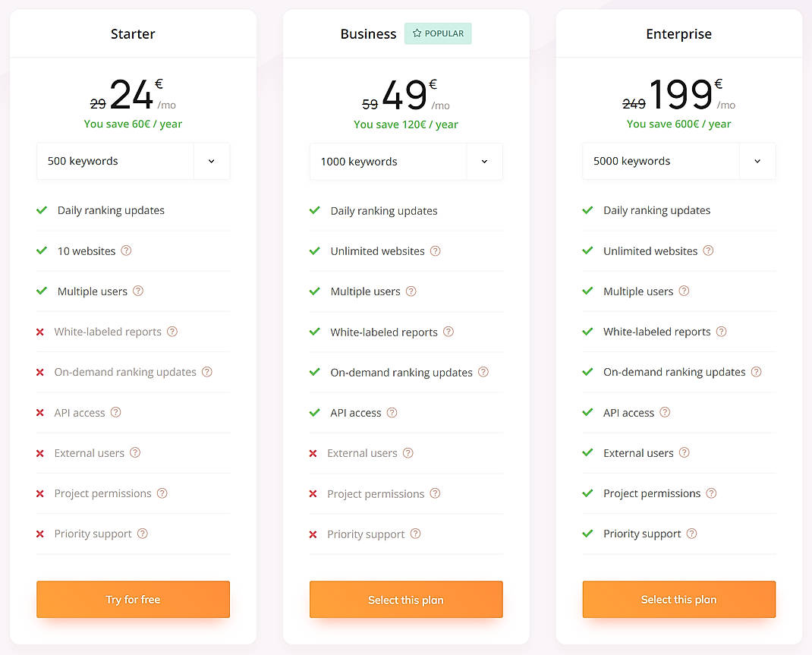Open help info for Enterprise Project permissions

point(711,493)
